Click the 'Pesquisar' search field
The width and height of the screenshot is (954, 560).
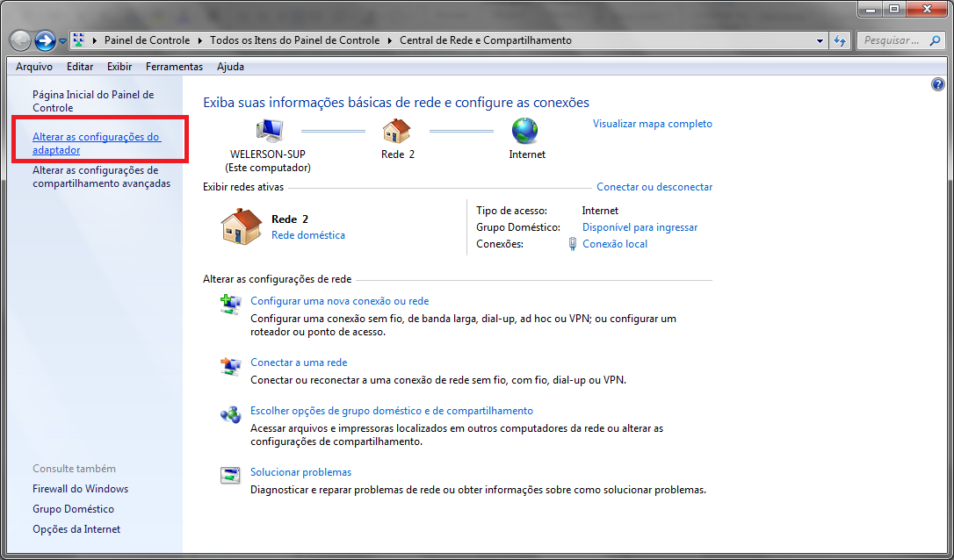[891, 40]
